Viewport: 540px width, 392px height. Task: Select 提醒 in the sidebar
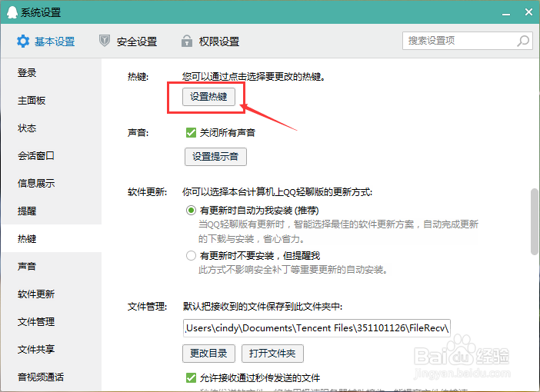51,211
